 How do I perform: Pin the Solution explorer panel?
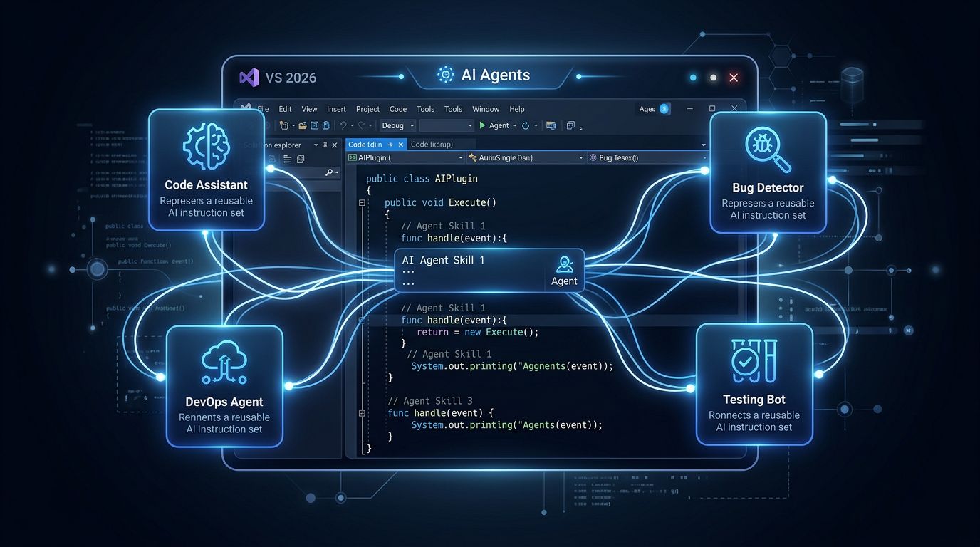325,145
